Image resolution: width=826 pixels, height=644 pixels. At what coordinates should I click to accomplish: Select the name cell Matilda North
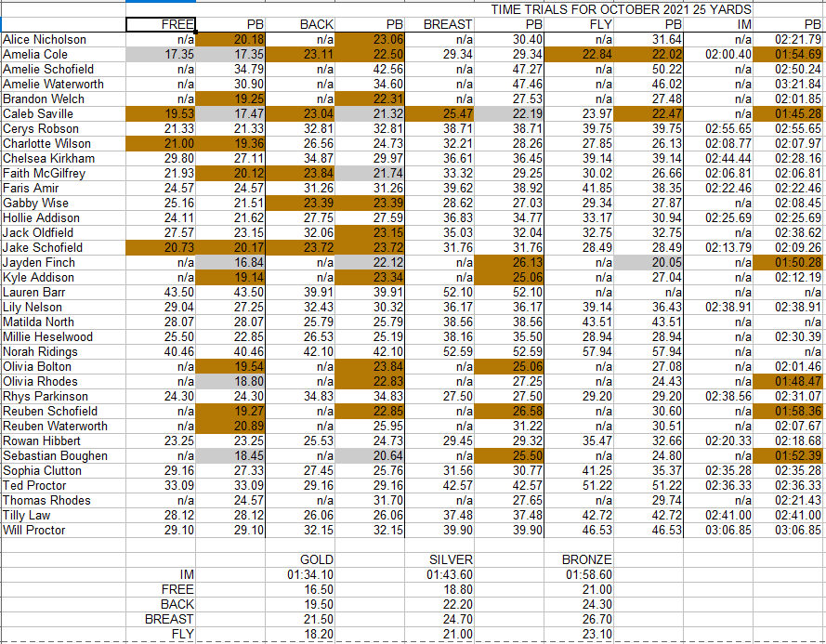click(63, 322)
